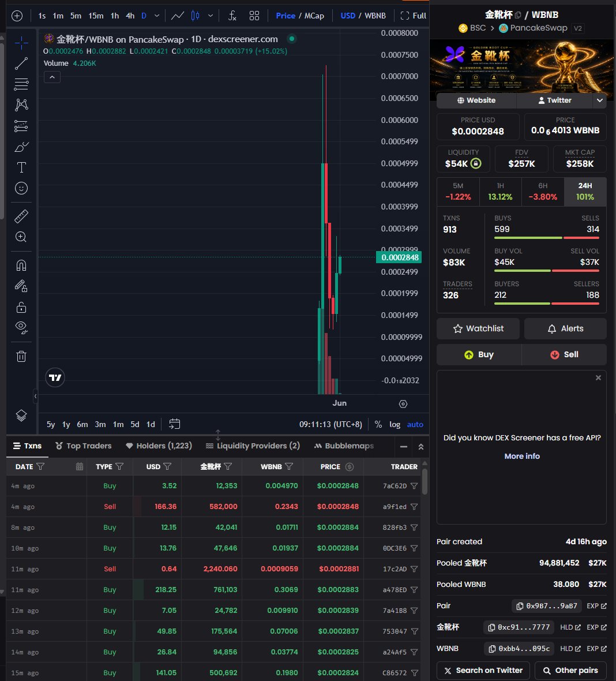Click the add symbol plus icon
The width and height of the screenshot is (616, 681).
click(x=17, y=16)
